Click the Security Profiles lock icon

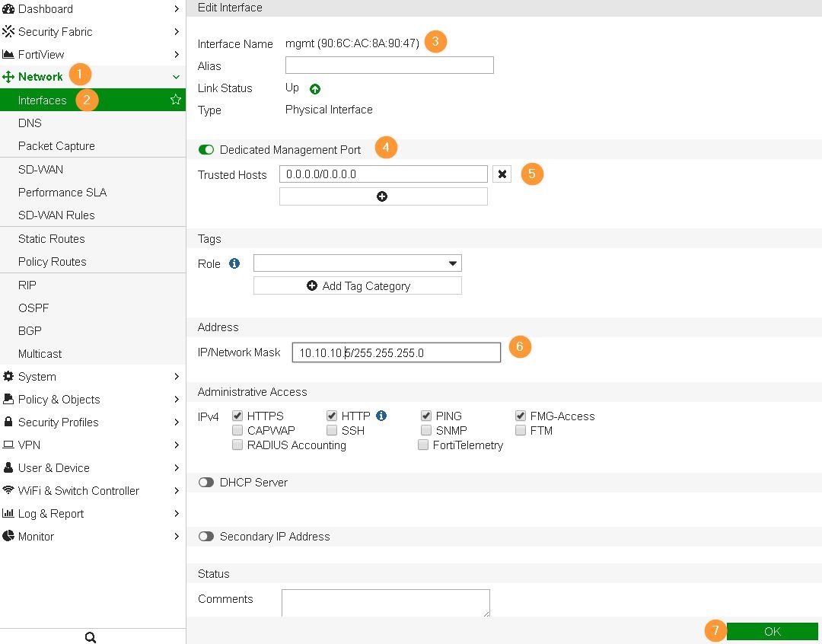8,422
